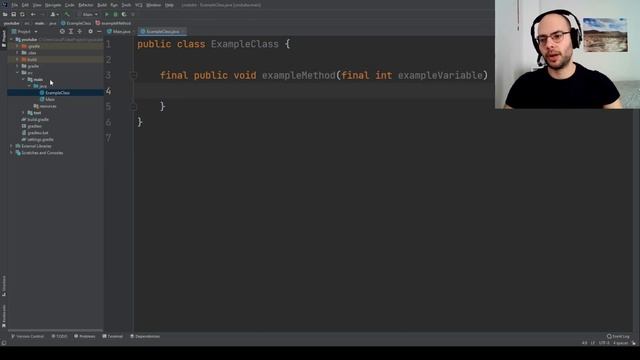Switch to the Main.java editor tab
Image resolution: width=640 pixels, height=360 pixels.
(x=119, y=31)
